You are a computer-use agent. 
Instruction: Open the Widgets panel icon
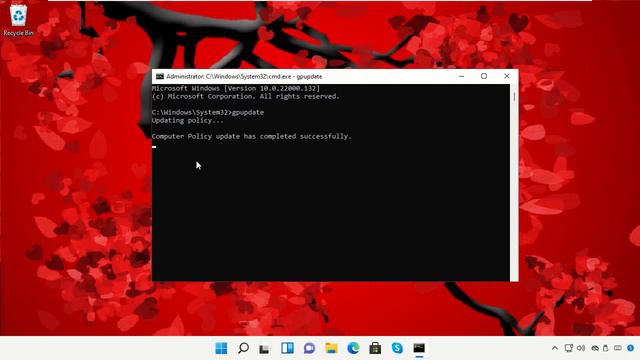coord(287,348)
